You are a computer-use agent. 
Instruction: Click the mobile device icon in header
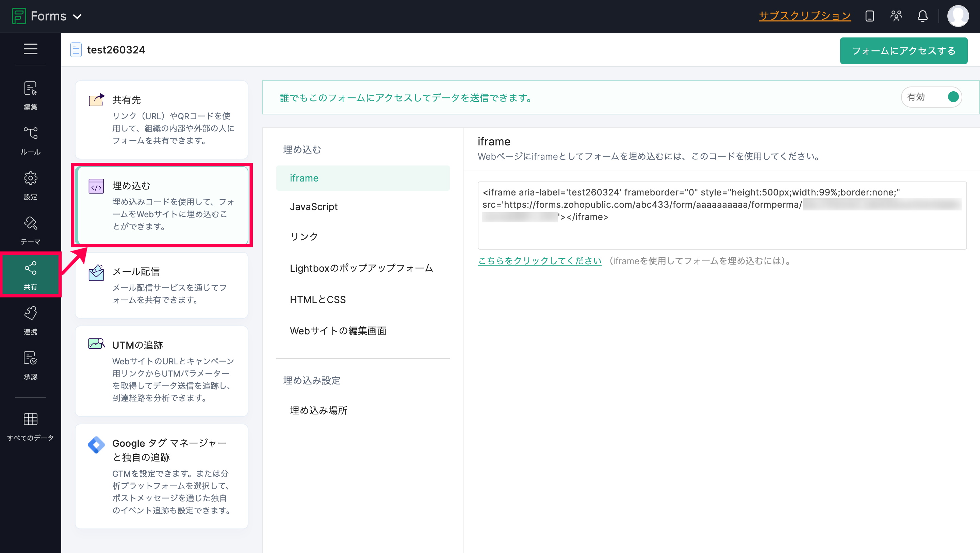tap(869, 16)
